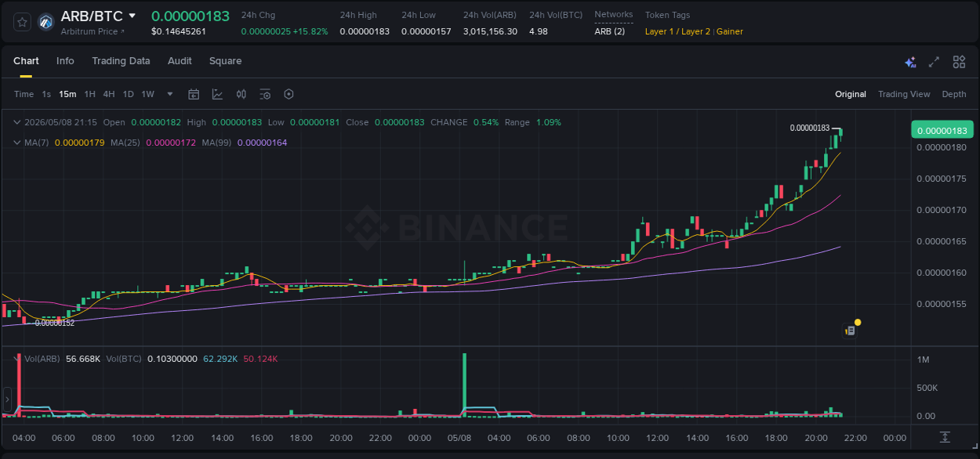Collapse the volume indicator chevron
This screenshot has width=980, height=459.
coord(17,359)
